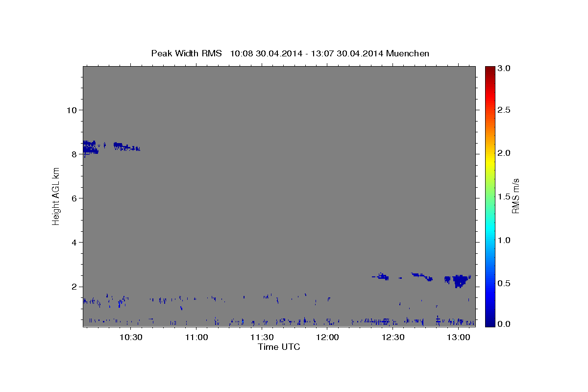The height and width of the screenshot is (392, 588).
Task: Click the 'Muenchen' station name in title
Action: [408, 53]
